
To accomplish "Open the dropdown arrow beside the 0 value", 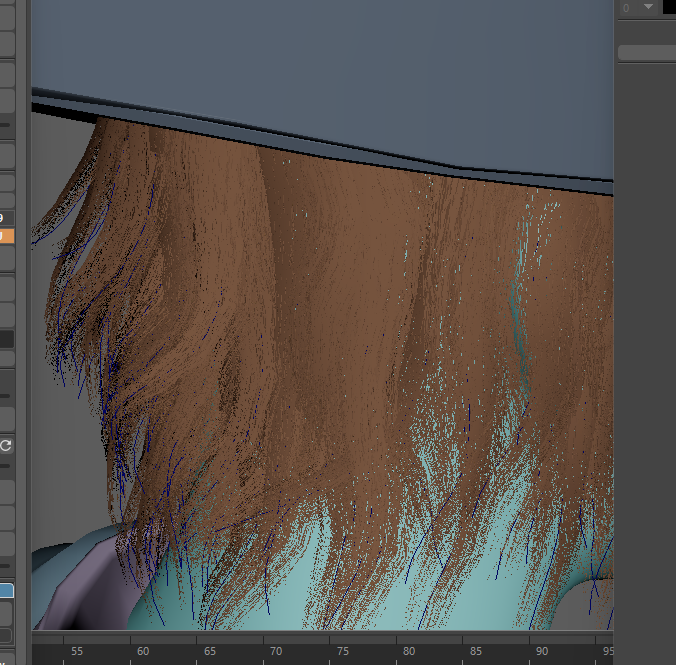I will pos(649,8).
